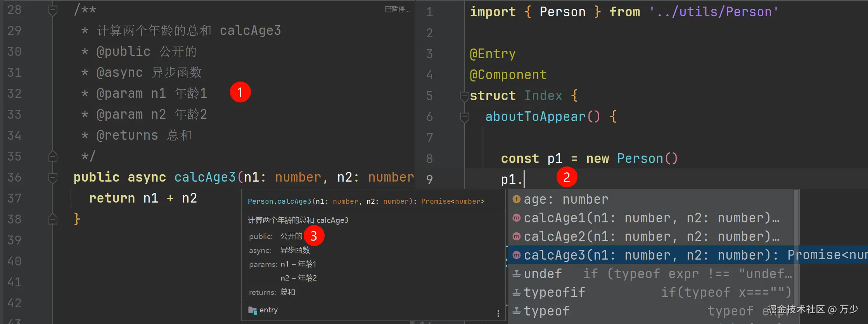868x324 pixels.
Task: Click the calcAge3 function name on line 36
Action: (x=205, y=177)
